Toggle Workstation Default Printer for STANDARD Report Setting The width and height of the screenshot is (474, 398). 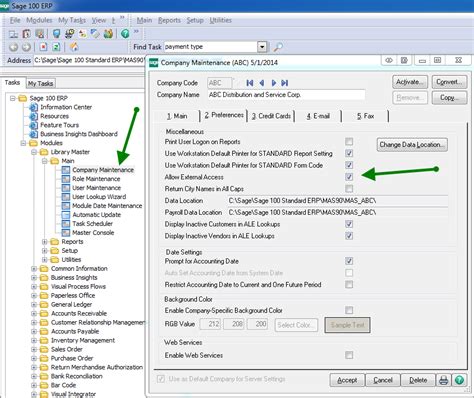click(349, 153)
